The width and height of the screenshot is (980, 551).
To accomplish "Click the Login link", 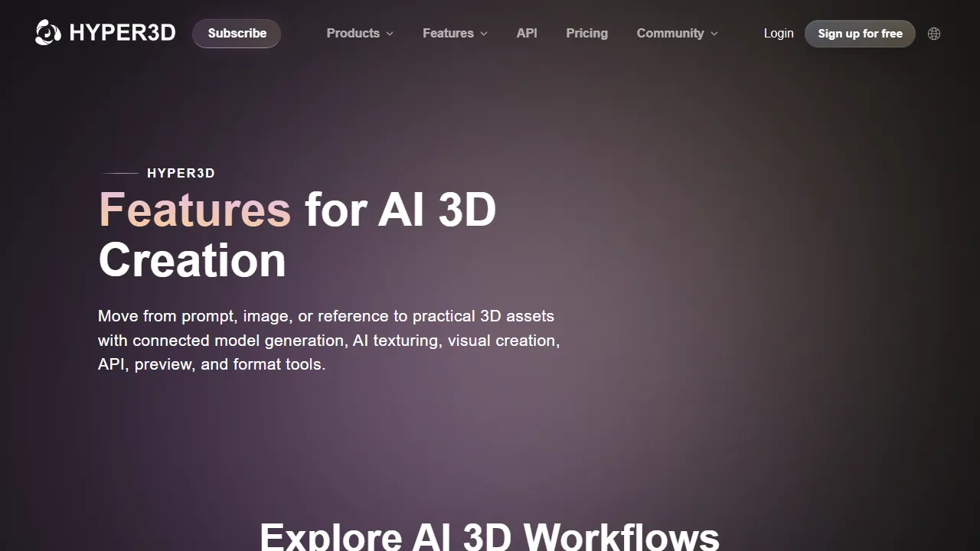I will click(779, 34).
